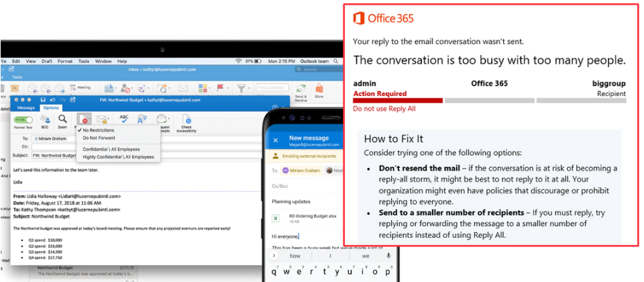Click Outlook team in the menu bar

(x=314, y=61)
